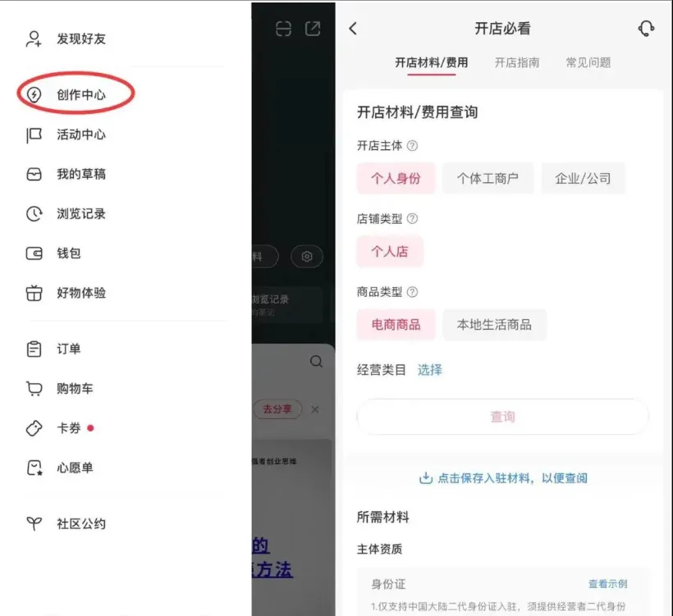
Task: Click help icon beside 店铺类型
Action: [412, 219]
